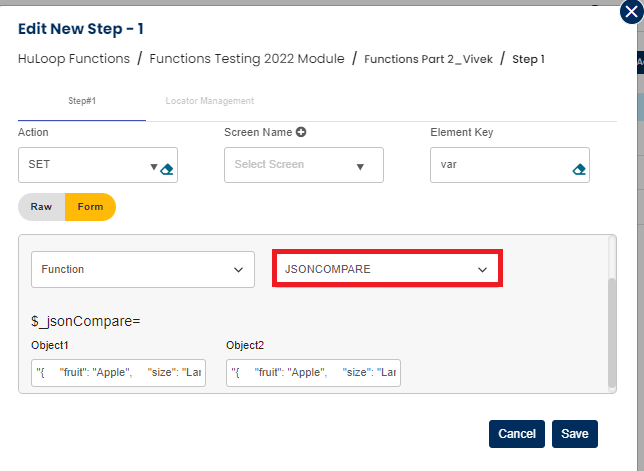Click the plus icon beside Screen Name
The width and height of the screenshot is (644, 471).
pos(300,132)
